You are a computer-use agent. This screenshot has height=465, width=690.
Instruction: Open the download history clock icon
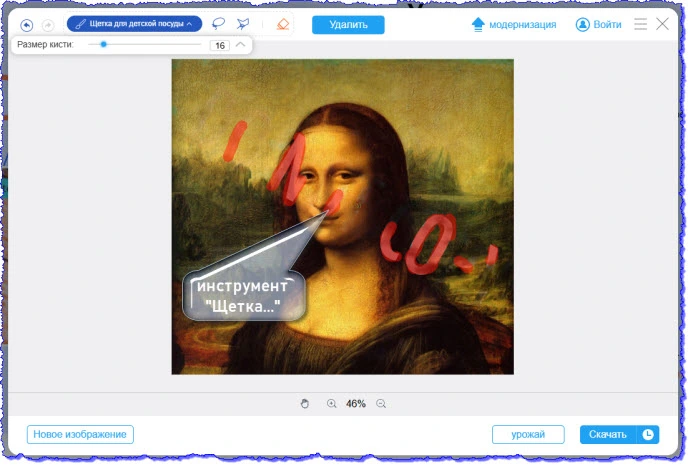(648, 434)
